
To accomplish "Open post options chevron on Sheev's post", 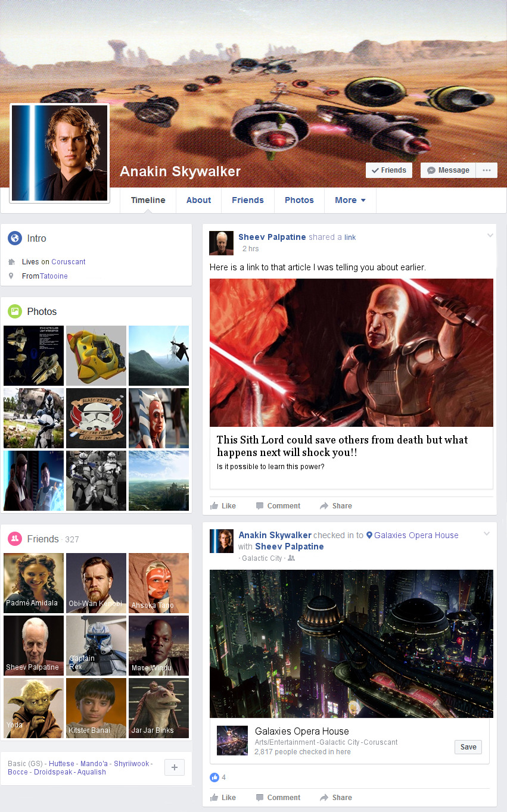I will click(x=490, y=236).
